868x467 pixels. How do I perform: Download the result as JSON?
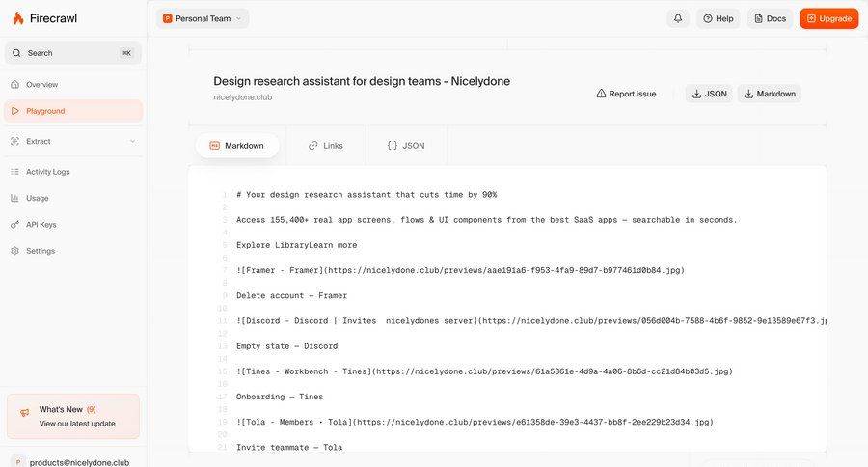tap(708, 94)
